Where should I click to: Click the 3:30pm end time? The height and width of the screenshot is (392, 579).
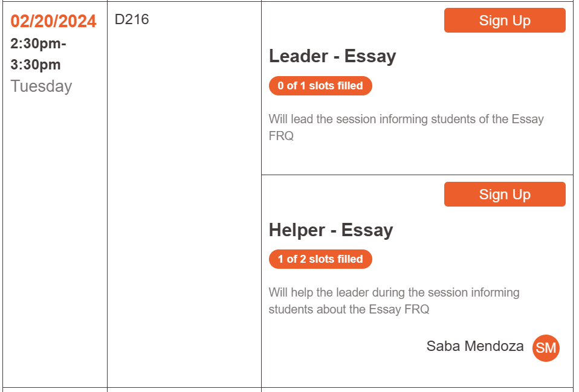tap(36, 65)
